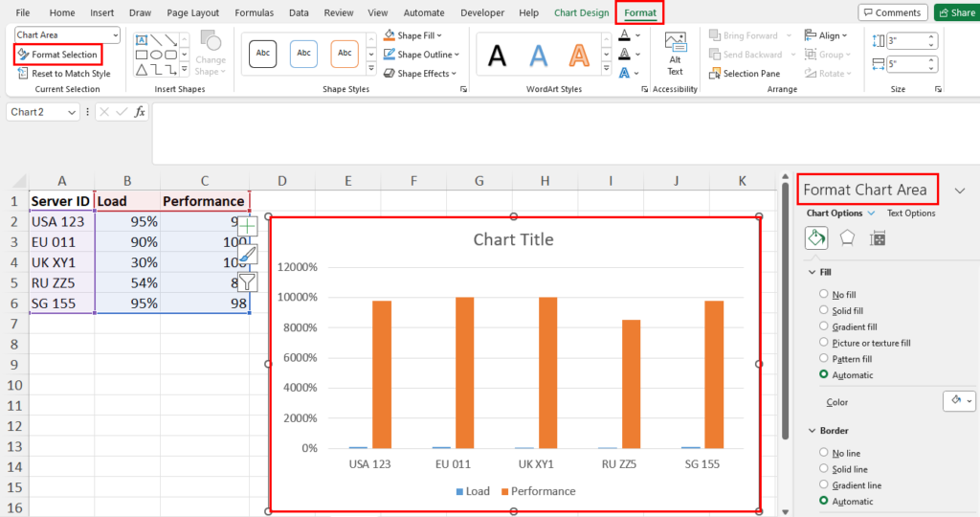
Task: Open the Align dropdown
Action: pos(826,35)
